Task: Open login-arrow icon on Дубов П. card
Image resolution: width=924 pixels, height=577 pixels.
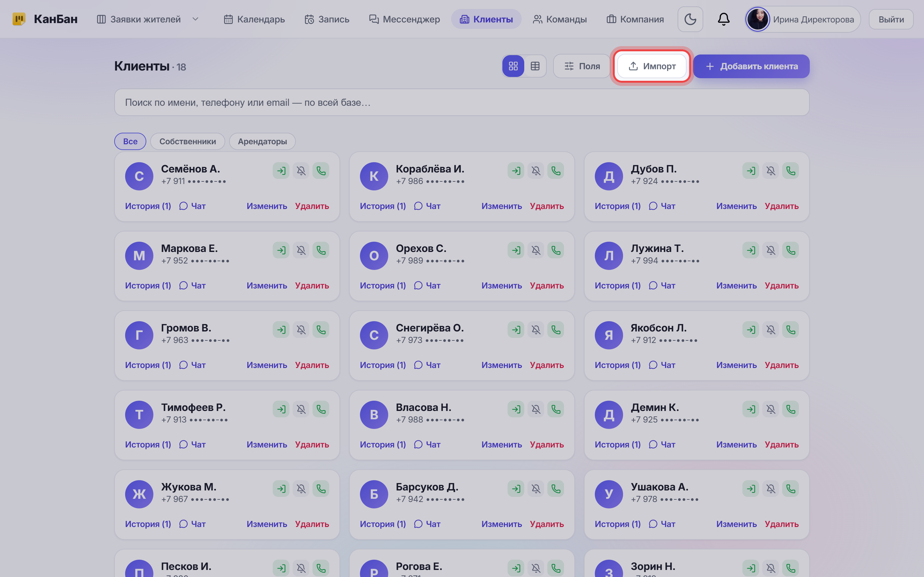Action: (x=751, y=171)
